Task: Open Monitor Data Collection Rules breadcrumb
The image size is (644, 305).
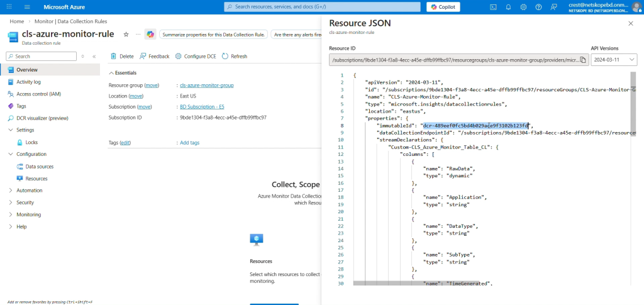Action: 71,21
